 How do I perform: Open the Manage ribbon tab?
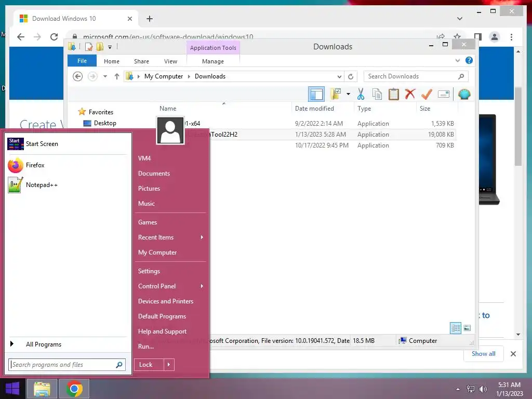tap(213, 61)
